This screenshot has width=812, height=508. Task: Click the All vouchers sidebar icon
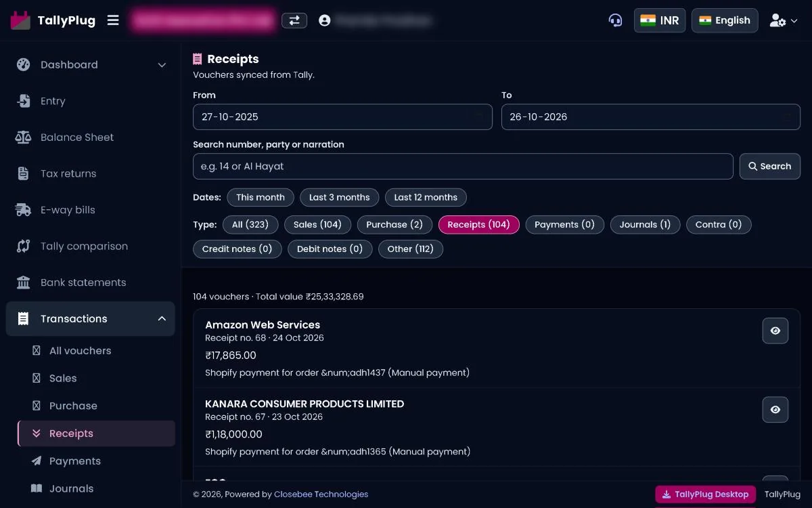37,351
